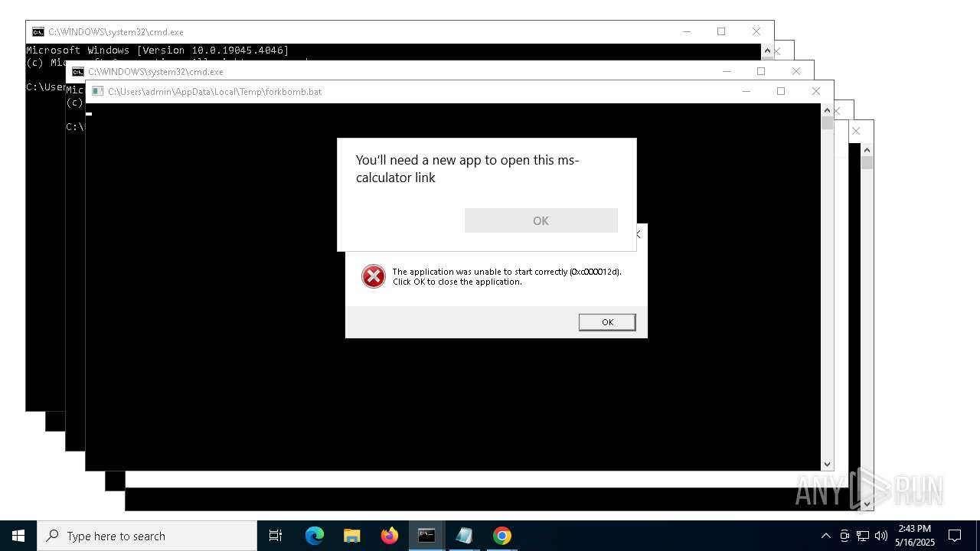Click the forkbomb.bat window title icon
980x551 pixels.
pos(97,91)
